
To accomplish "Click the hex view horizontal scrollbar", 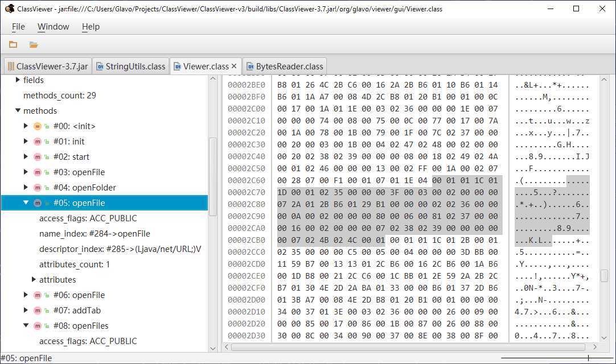I will (408, 347).
